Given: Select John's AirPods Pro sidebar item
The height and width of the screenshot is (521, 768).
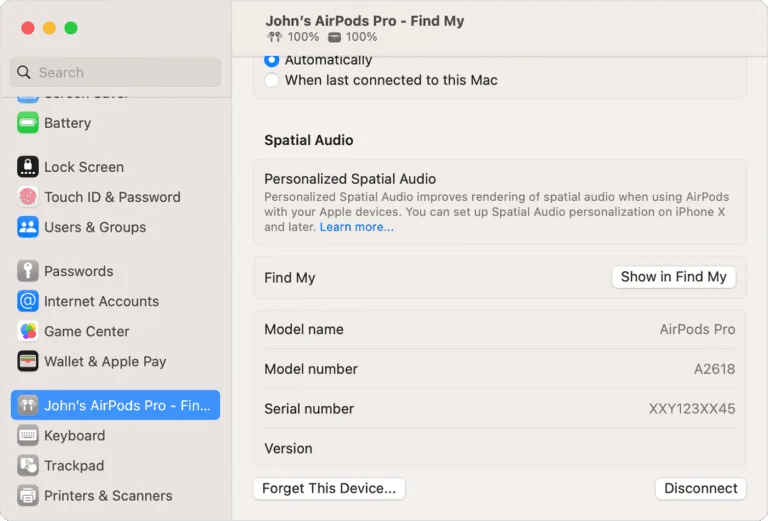Looking at the screenshot, I should (115, 405).
